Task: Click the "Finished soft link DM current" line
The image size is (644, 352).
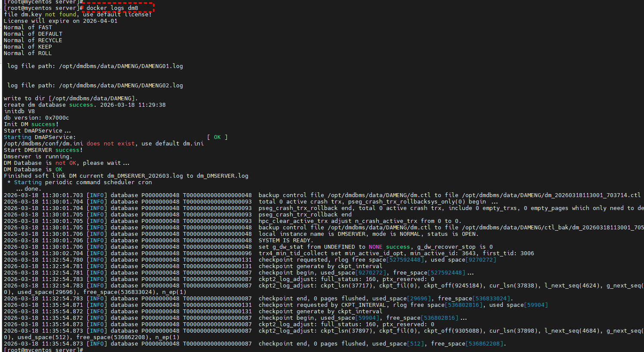Action: tap(126, 176)
